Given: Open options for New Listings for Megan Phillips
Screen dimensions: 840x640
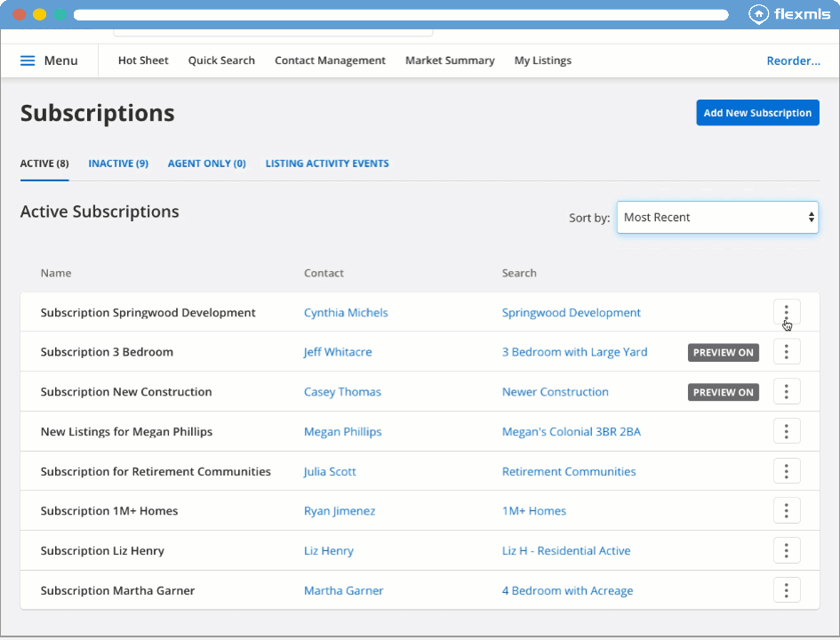Looking at the screenshot, I should (x=787, y=431).
